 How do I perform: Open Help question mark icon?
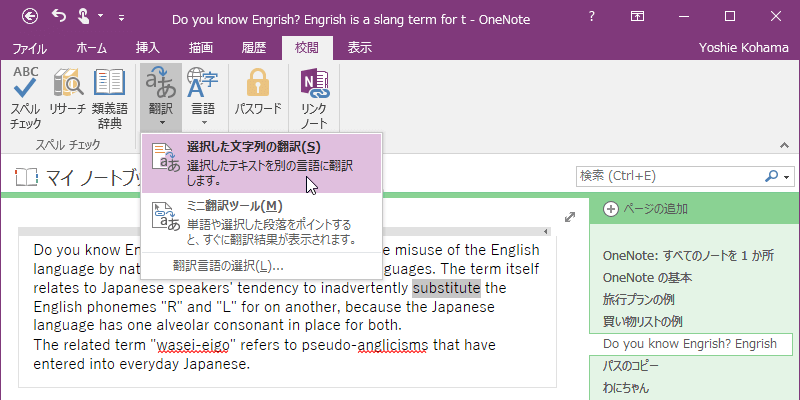pos(591,17)
